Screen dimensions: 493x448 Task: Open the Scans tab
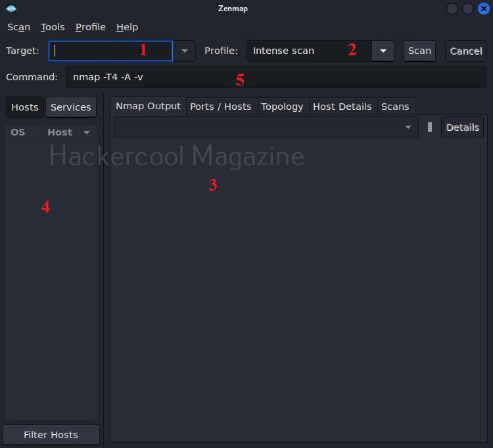[395, 107]
